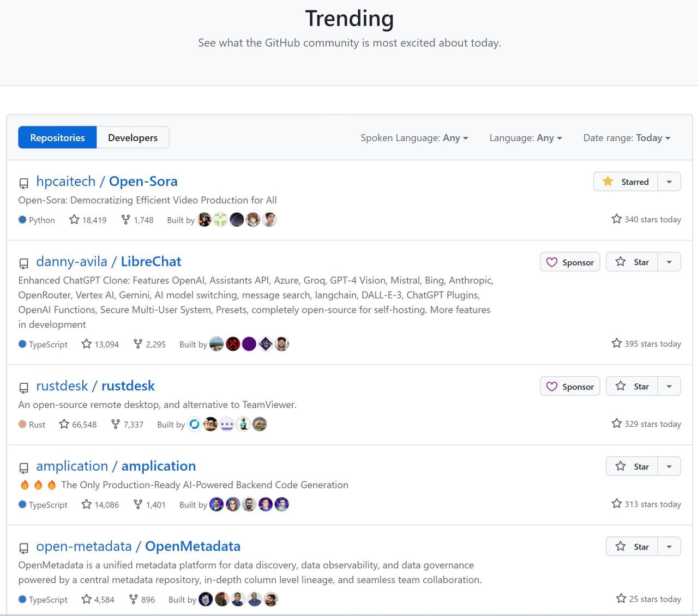698x616 pixels.
Task: Open the open-metadata / OpenMetadata repository link
Action: pyautogui.click(x=138, y=546)
